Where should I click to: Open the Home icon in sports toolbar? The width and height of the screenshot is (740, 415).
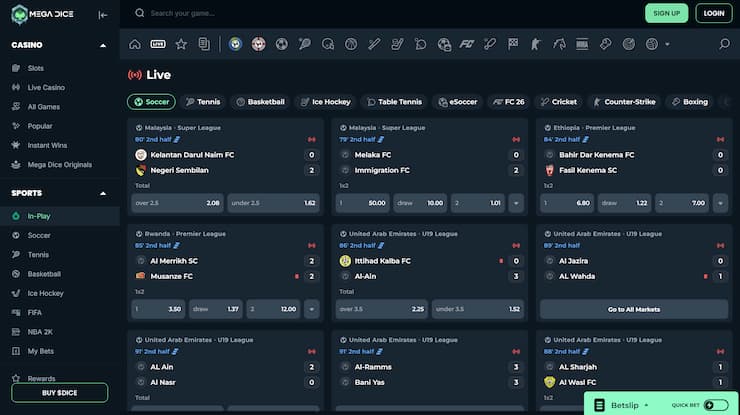[x=135, y=44]
